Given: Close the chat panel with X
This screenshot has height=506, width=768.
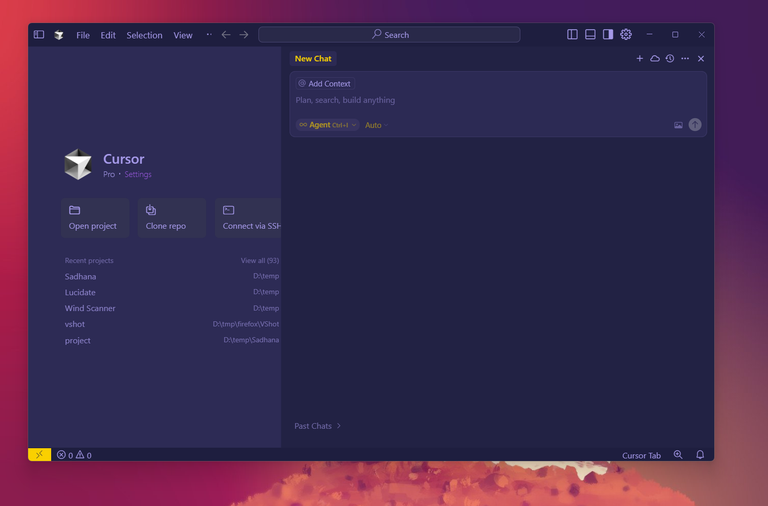Looking at the screenshot, I should (x=701, y=59).
